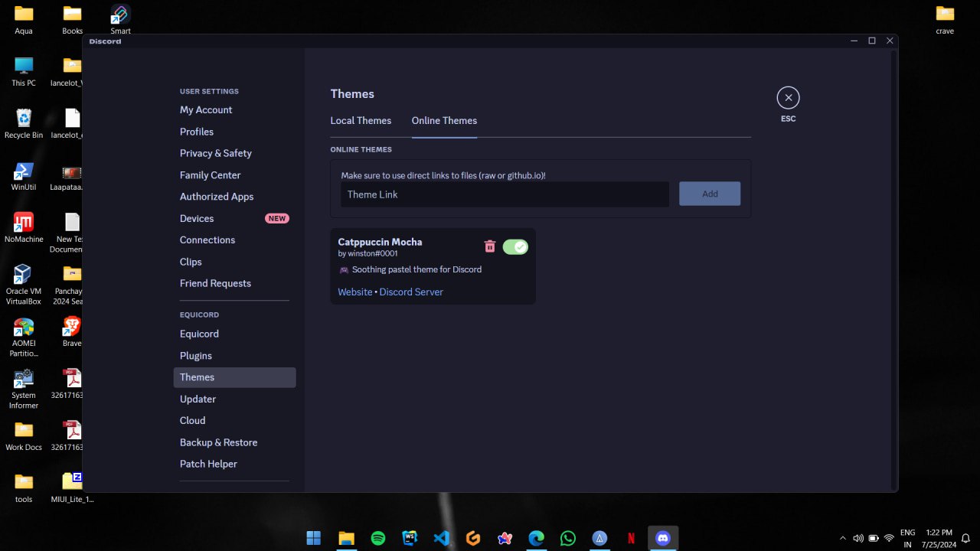Image resolution: width=980 pixels, height=551 pixels.
Task: Open the Patch Helper page
Action: tap(234, 464)
